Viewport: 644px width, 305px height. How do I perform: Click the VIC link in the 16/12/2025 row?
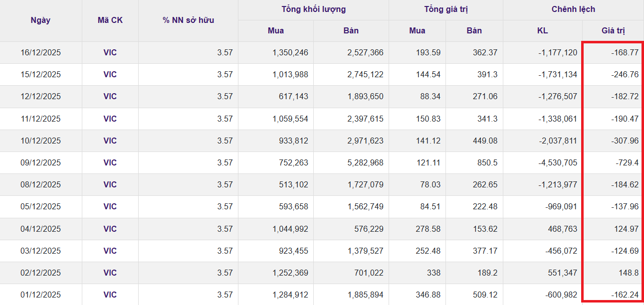tap(110, 52)
